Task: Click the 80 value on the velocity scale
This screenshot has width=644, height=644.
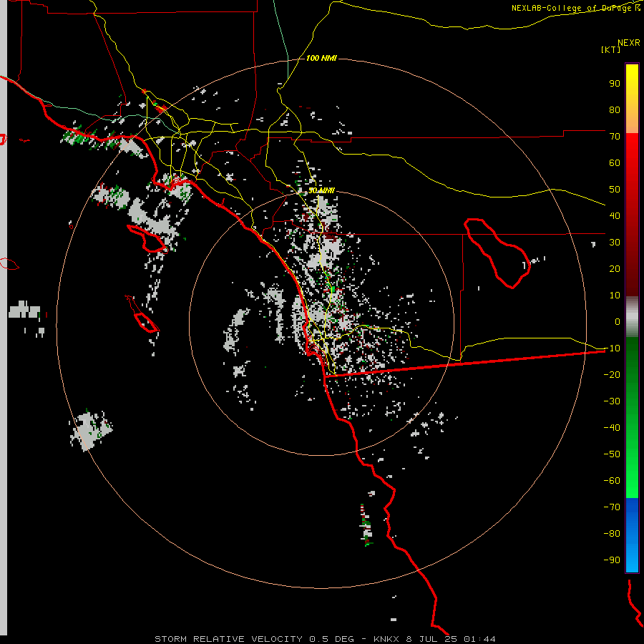Action: [x=615, y=110]
